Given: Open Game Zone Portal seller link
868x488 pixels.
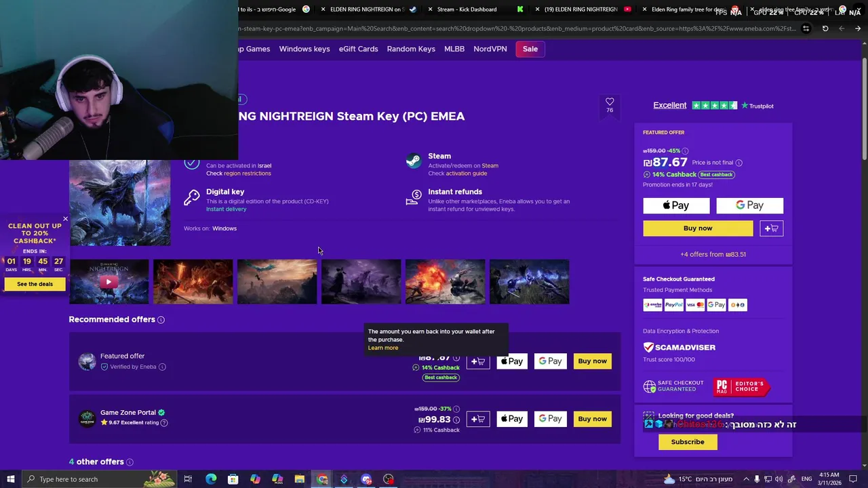Looking at the screenshot, I should pos(128,413).
